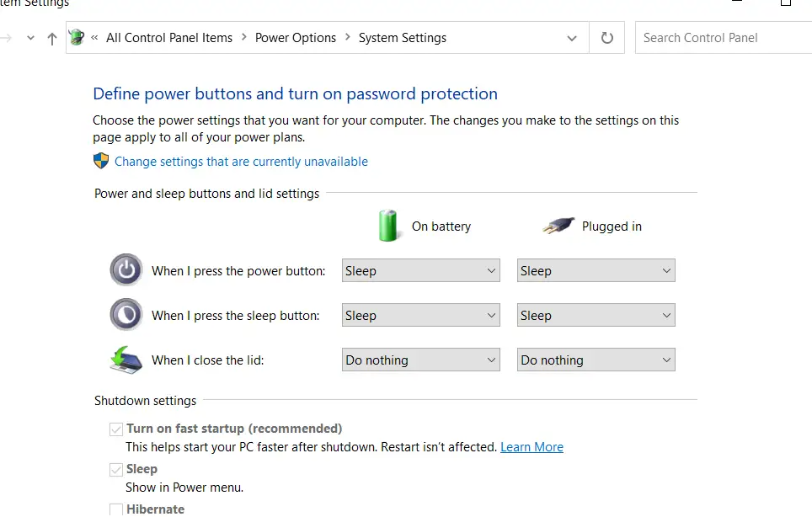Viewport: 812px width, 517px height.
Task: Click the sleep button moon icon
Action: click(126, 315)
